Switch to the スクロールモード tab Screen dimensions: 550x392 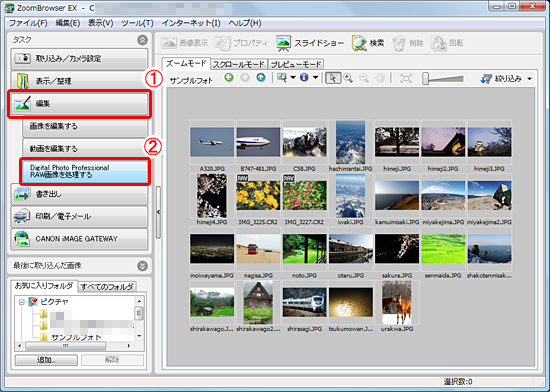tap(239, 65)
